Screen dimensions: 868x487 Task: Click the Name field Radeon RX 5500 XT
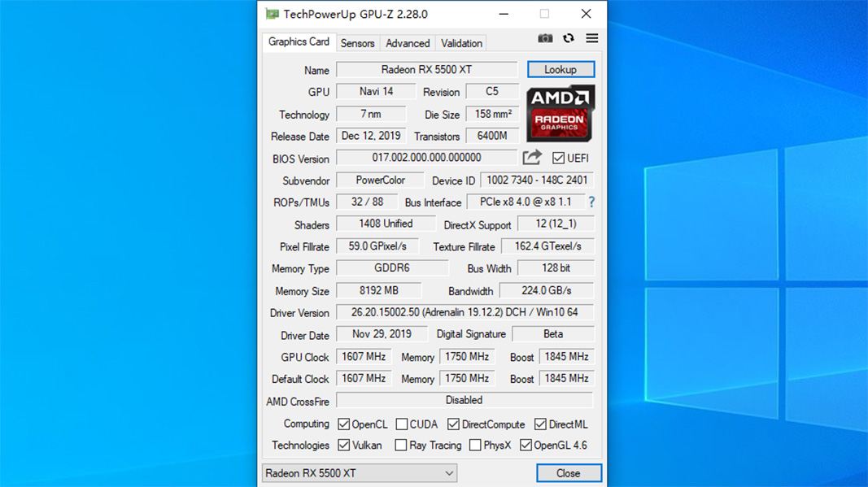[x=427, y=70]
